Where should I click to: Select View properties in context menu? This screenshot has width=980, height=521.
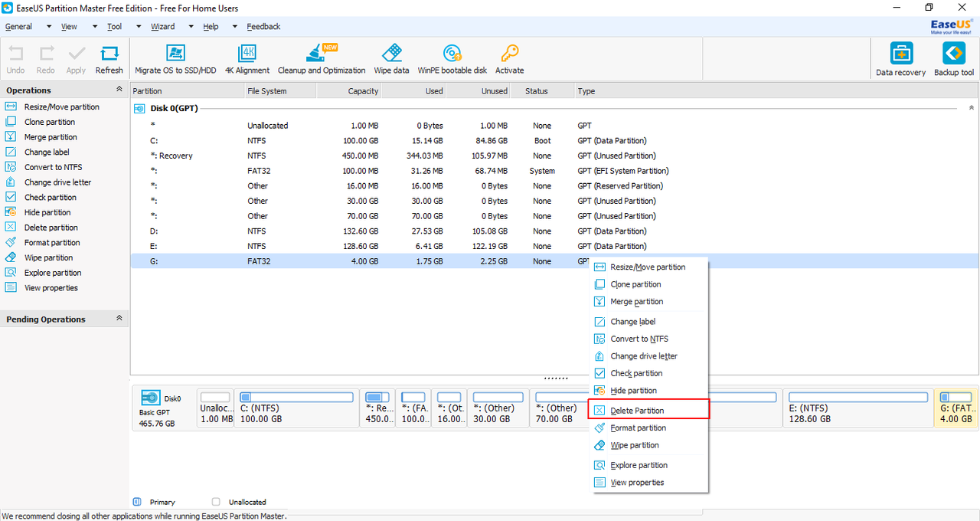pos(648,483)
